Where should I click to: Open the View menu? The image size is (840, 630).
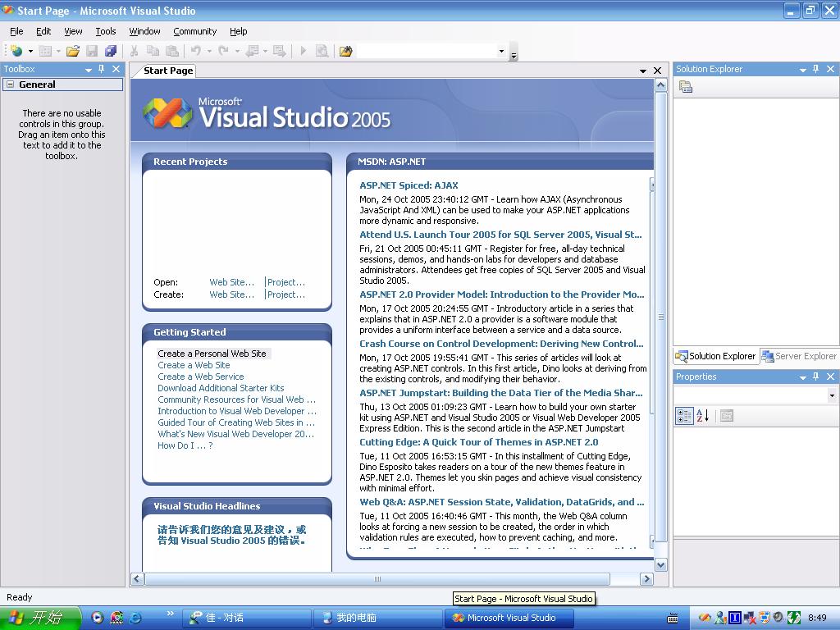[x=73, y=31]
